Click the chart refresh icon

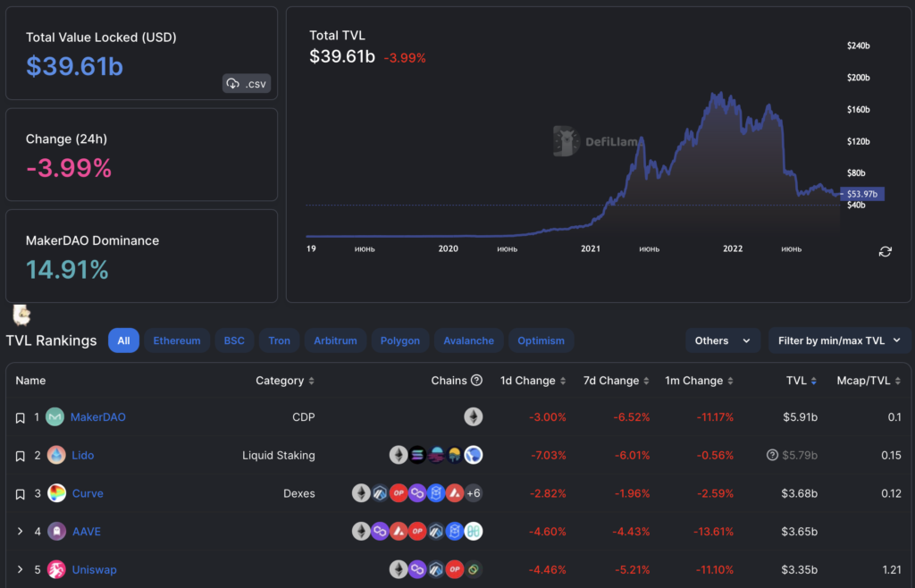(885, 252)
